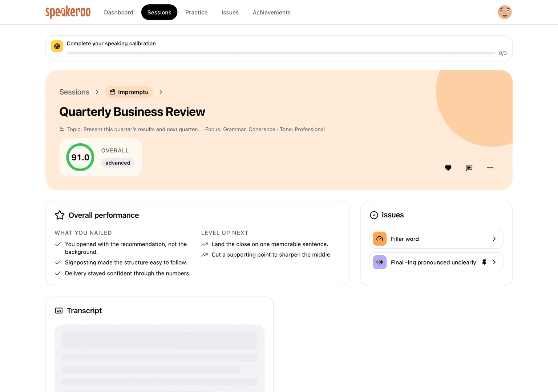Click the Filler word gauge icon
The image size is (558, 392).
tap(380, 239)
